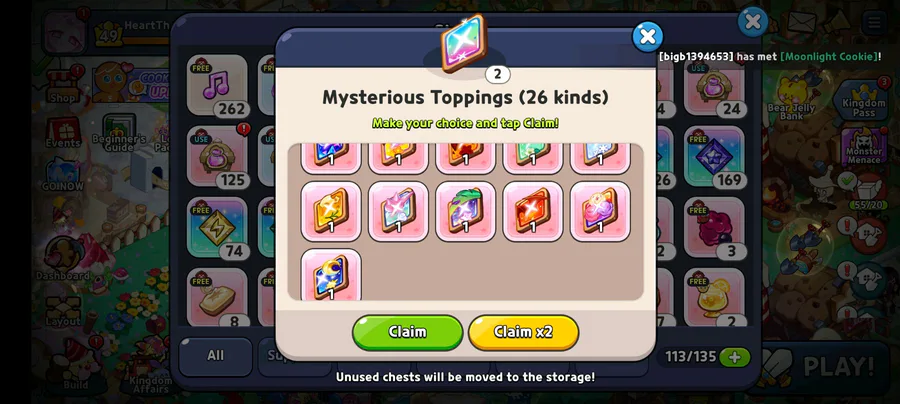900x404 pixels.
Task: Expand storage with the green plus button
Action: [x=735, y=357]
